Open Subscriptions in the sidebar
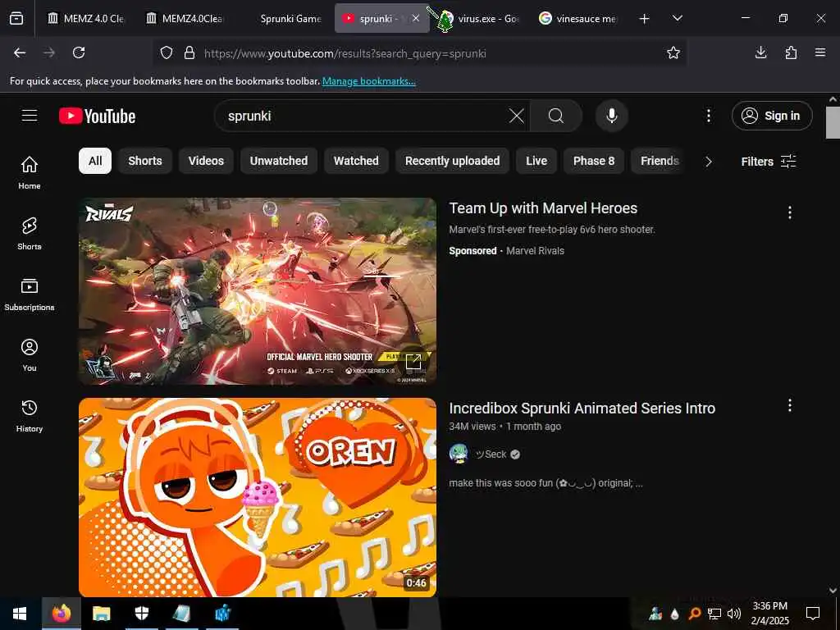This screenshot has width=840, height=630. click(x=30, y=294)
